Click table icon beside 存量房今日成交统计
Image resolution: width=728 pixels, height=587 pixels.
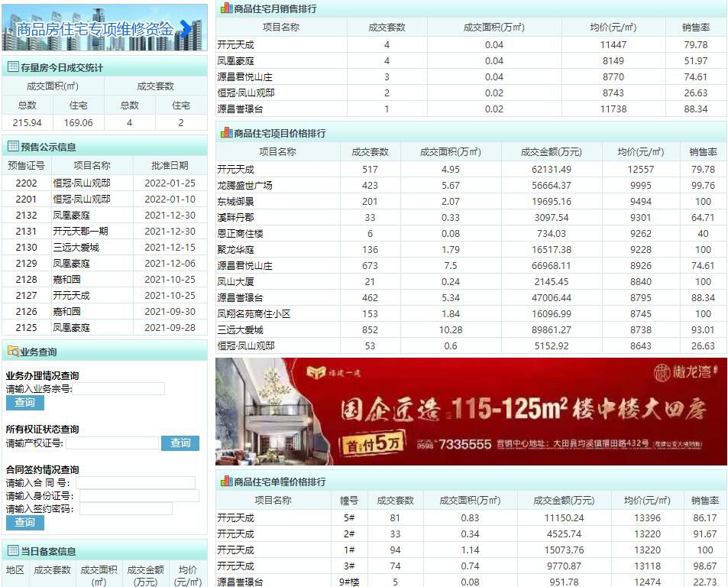13,67
